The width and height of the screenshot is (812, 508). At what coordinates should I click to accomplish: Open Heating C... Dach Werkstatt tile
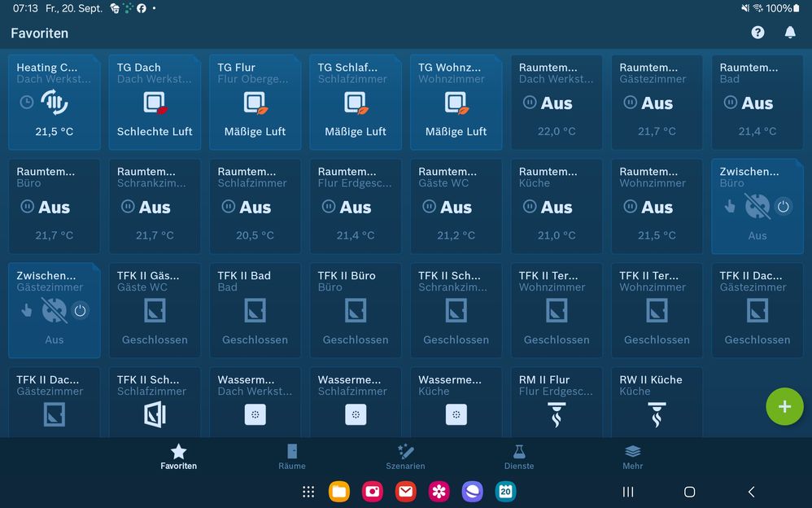tap(55, 103)
